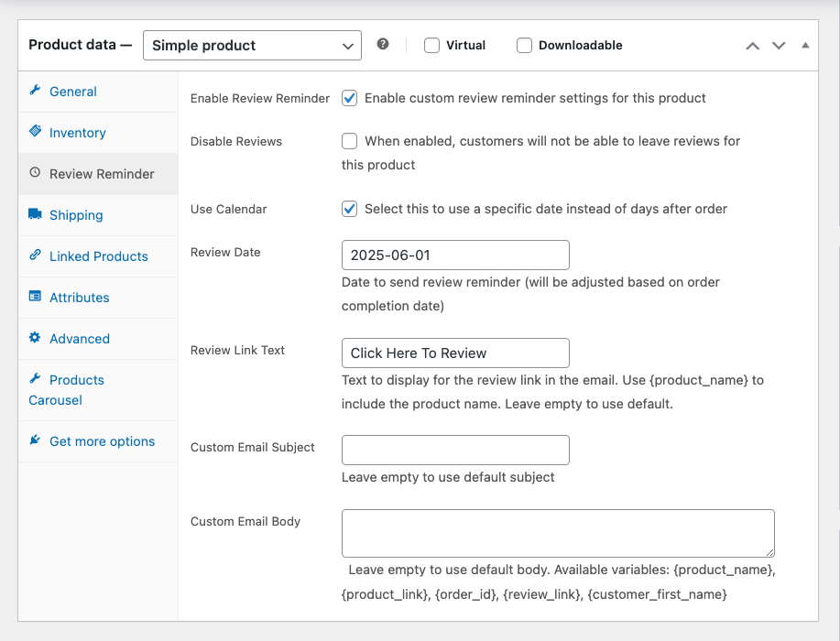Click the Attributes list icon
Viewport: 840px width, 641px height.
pos(35,297)
